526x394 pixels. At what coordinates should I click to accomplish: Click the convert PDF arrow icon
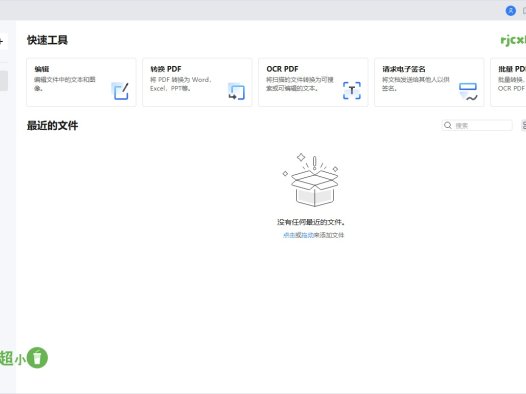point(236,91)
